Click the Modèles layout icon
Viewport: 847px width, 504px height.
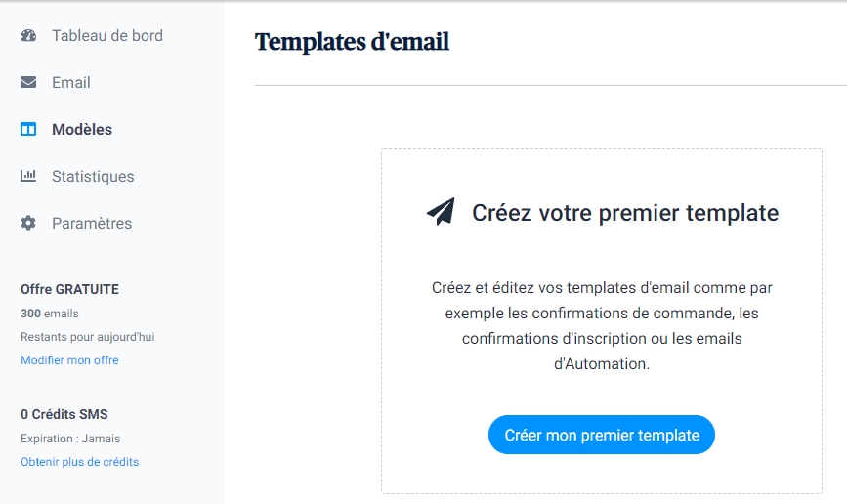[28, 130]
